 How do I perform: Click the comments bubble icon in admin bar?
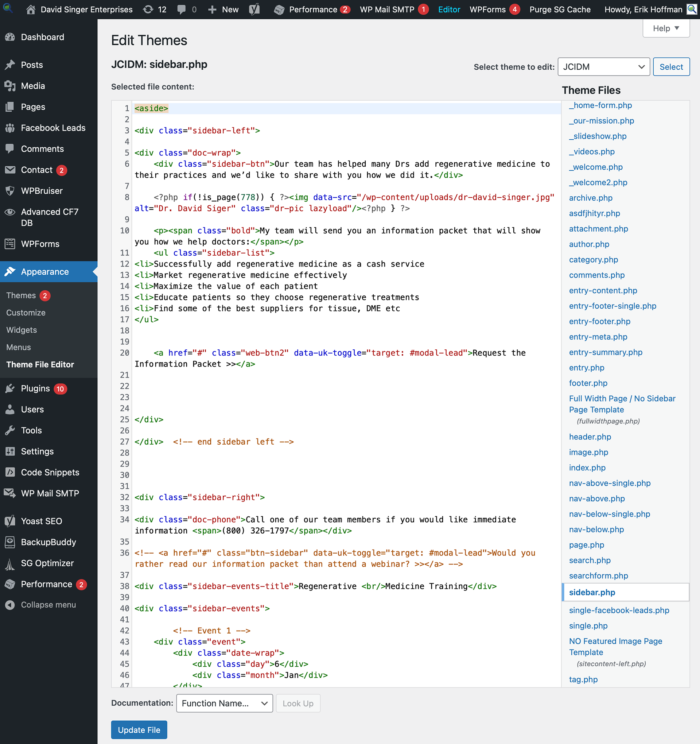182,10
